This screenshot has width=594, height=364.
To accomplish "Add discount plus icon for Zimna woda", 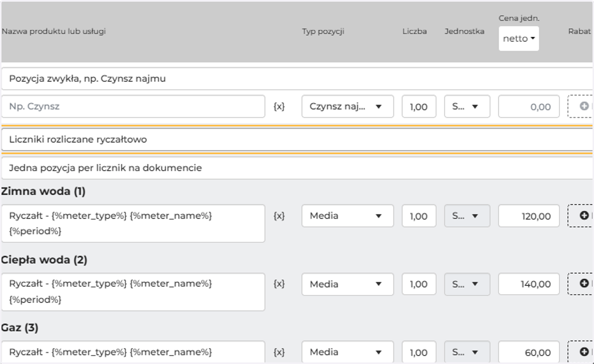I will (x=584, y=216).
